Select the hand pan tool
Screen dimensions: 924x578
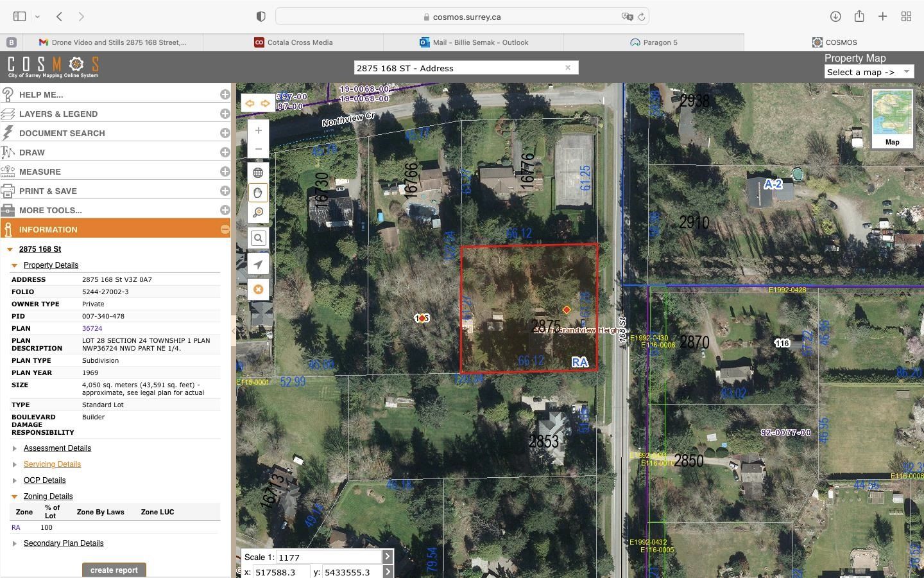pyautogui.click(x=258, y=192)
